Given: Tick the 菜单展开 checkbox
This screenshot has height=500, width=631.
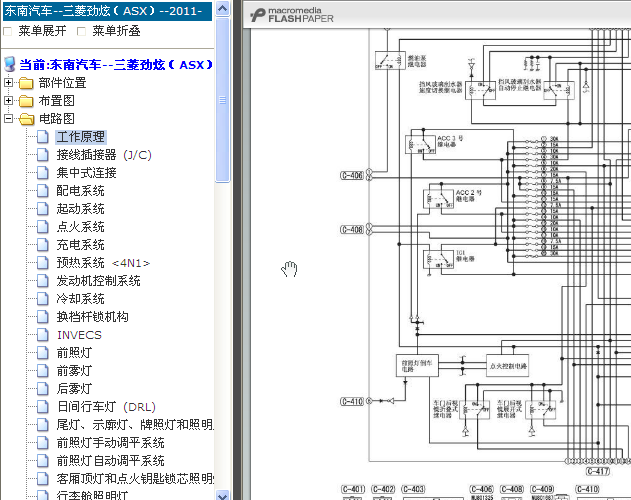Looking at the screenshot, I should 8,31.
